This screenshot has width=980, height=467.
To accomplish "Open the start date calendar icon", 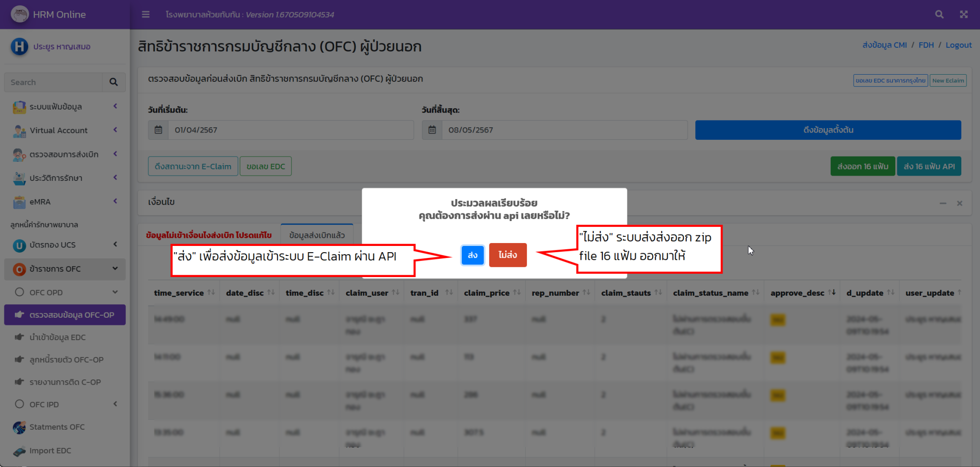I will [x=158, y=130].
